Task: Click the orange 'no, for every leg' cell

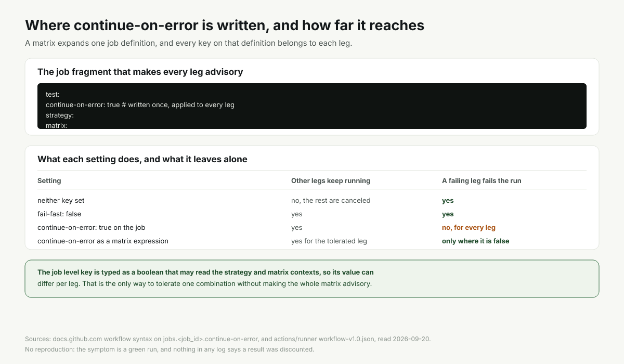Action: 469,227
